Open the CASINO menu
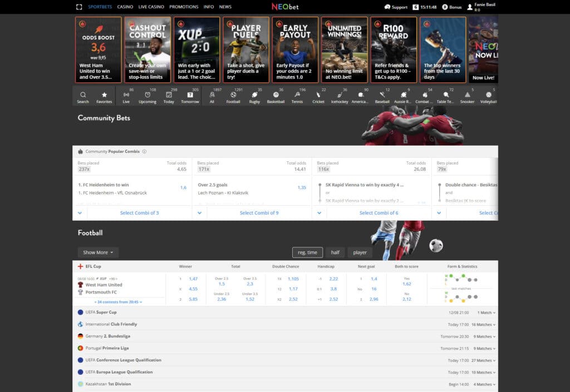 tap(125, 7)
